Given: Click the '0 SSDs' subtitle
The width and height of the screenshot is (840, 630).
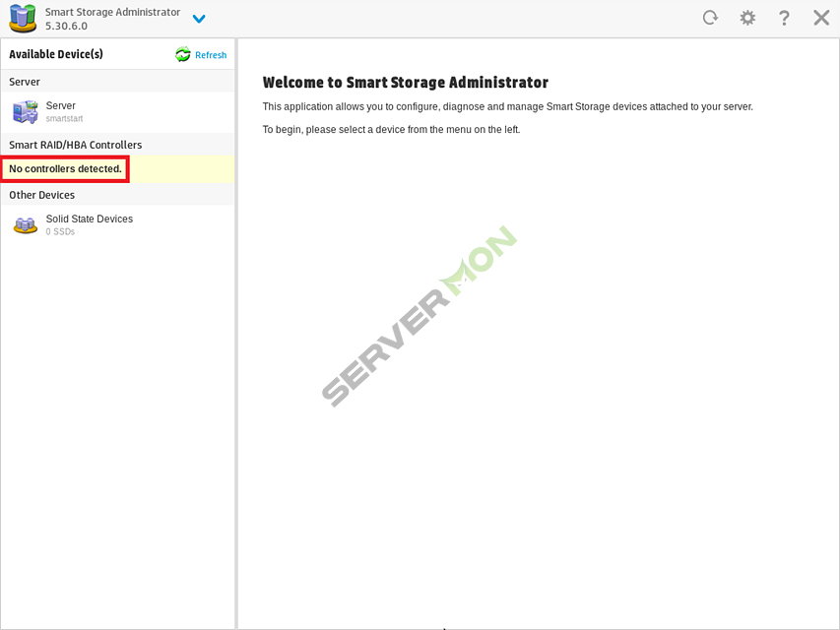Looking at the screenshot, I should (60, 231).
